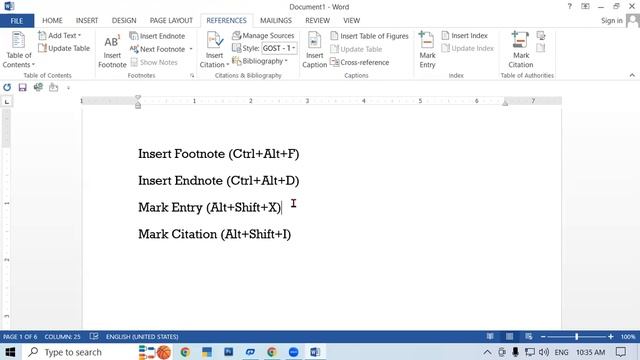Show hidden tray icons chevron

tap(487, 352)
